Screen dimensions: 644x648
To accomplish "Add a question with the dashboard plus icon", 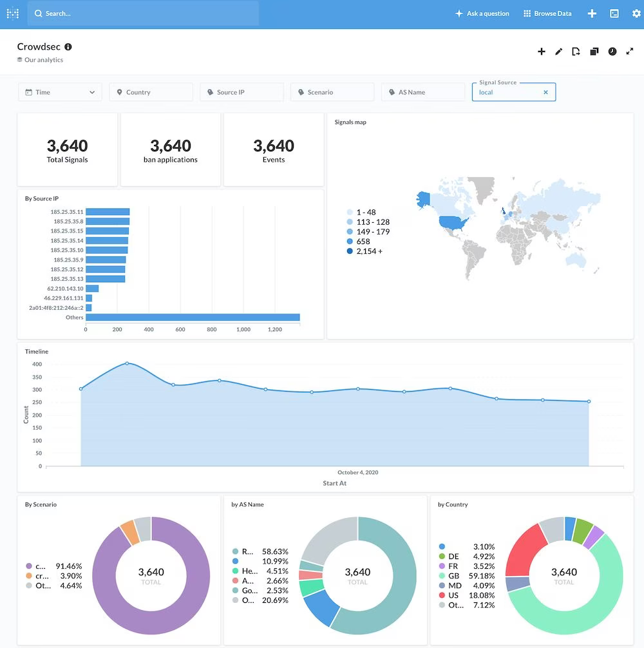I will click(x=541, y=52).
